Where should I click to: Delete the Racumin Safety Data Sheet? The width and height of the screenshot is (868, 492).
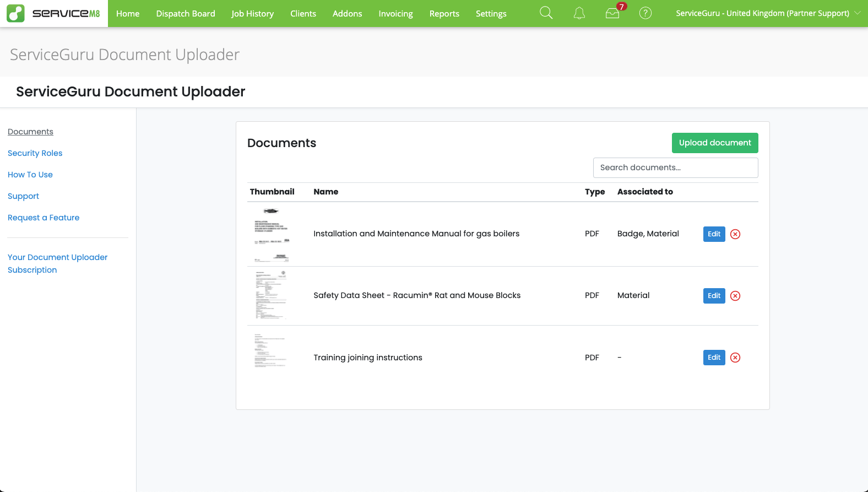[x=735, y=296]
